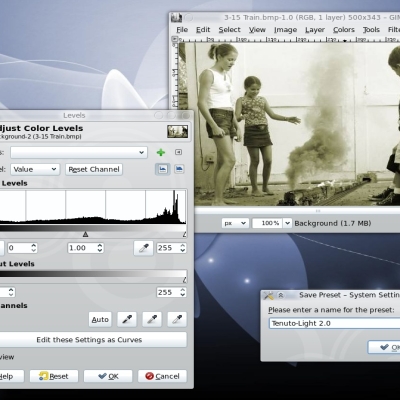Click the image thumbnail in Levels header
Screen dimensions: 400x400
[177, 131]
